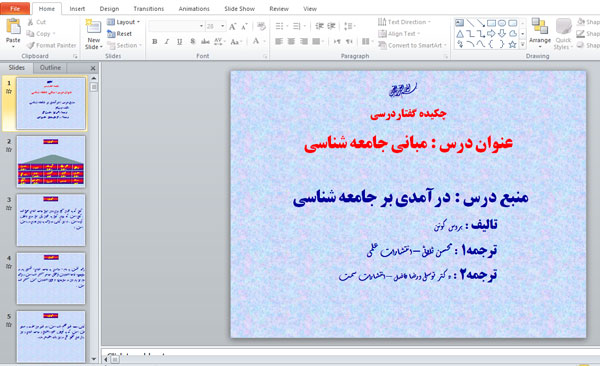Switch to the Slide Show tab
Viewport: 600px width, 366px height.
tap(239, 8)
